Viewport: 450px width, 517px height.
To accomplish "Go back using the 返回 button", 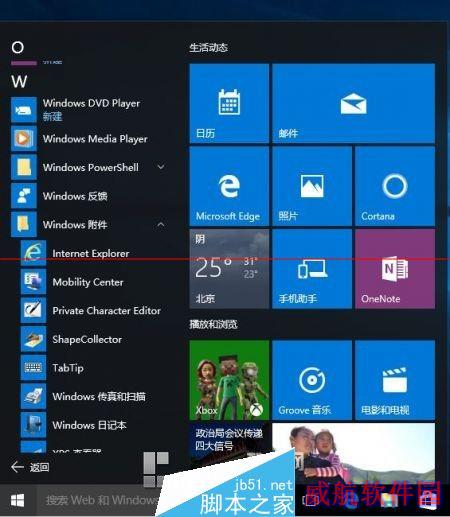I will tap(30, 467).
